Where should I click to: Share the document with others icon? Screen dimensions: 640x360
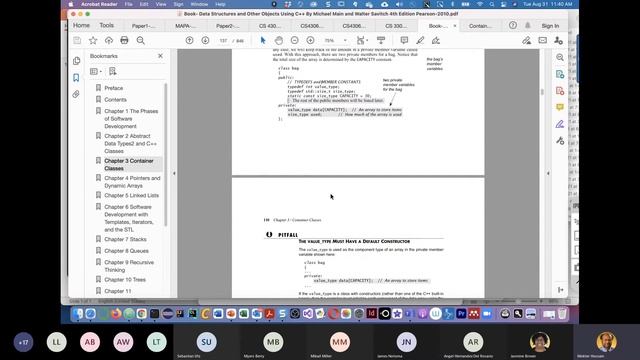558,40
